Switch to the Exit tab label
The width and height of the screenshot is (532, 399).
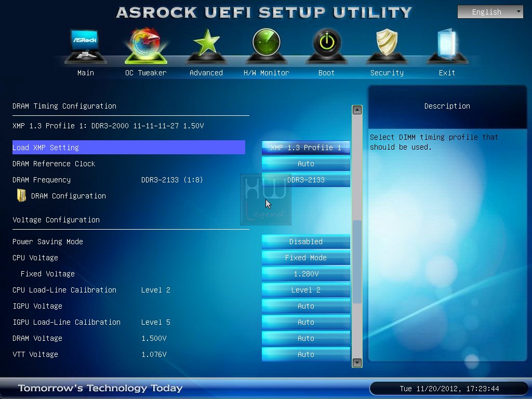coord(447,73)
